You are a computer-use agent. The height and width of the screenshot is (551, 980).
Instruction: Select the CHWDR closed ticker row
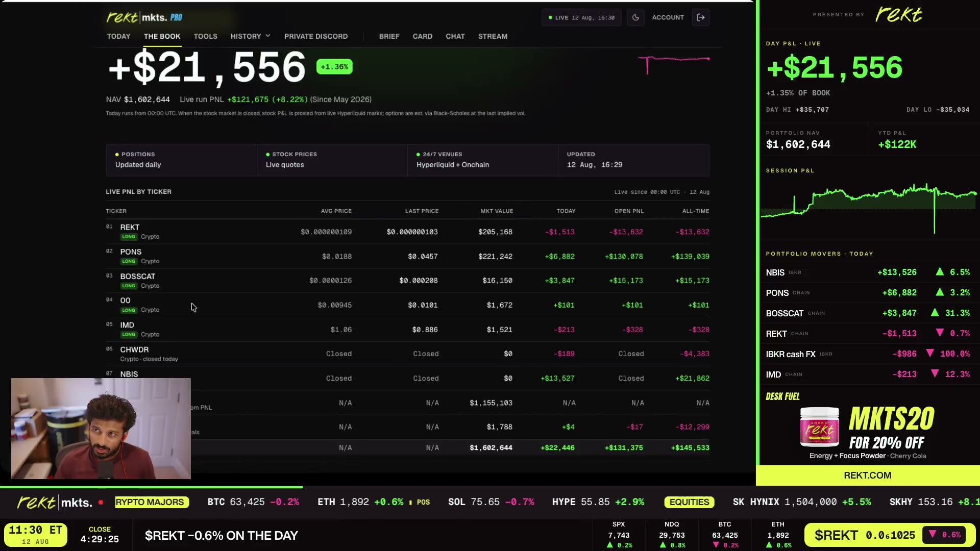click(x=407, y=354)
